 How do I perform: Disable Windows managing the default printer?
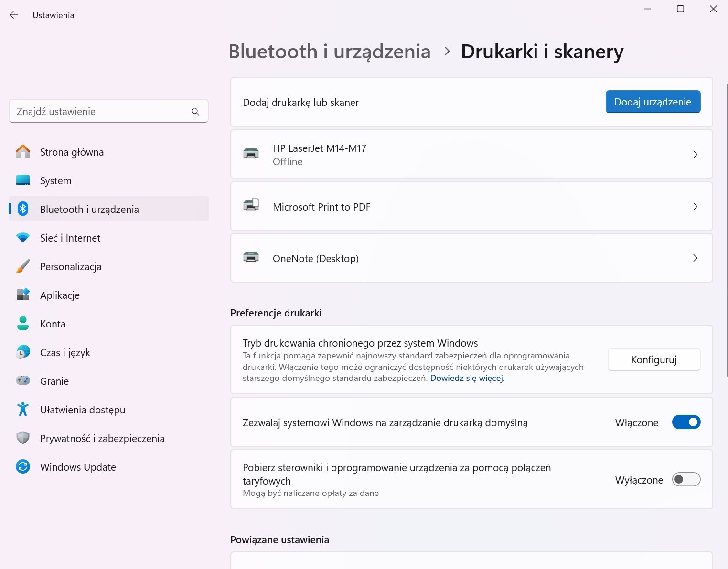coord(686,422)
